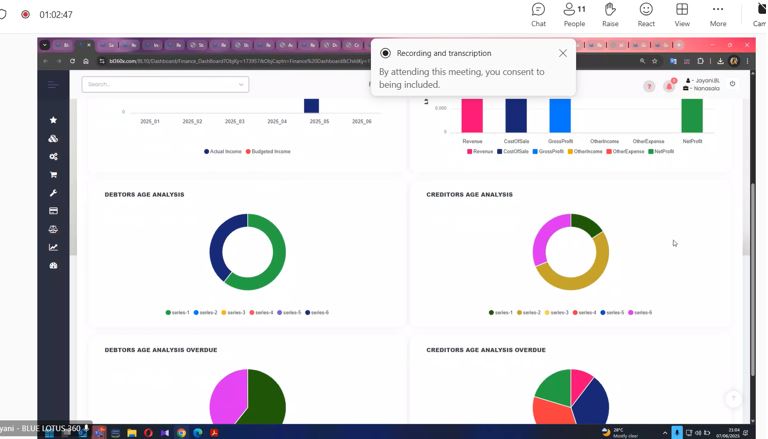
Task: Click the browser home button
Action: tap(86, 61)
